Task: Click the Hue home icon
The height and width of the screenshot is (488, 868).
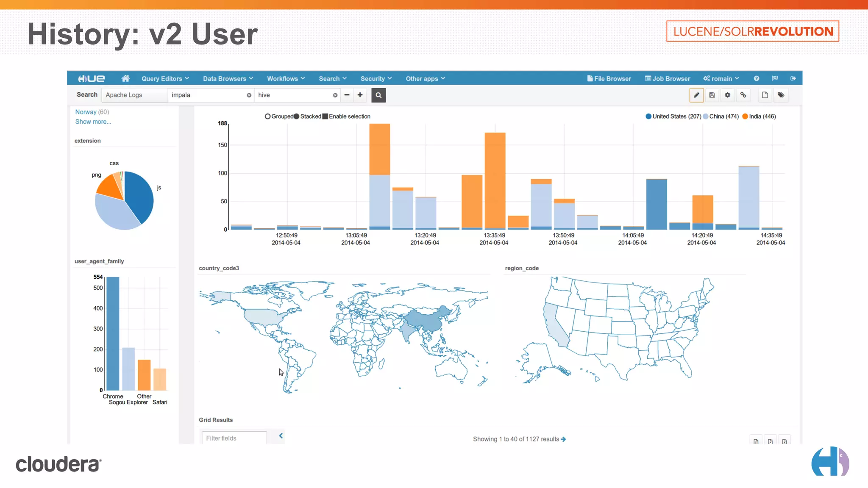Action: (125, 78)
